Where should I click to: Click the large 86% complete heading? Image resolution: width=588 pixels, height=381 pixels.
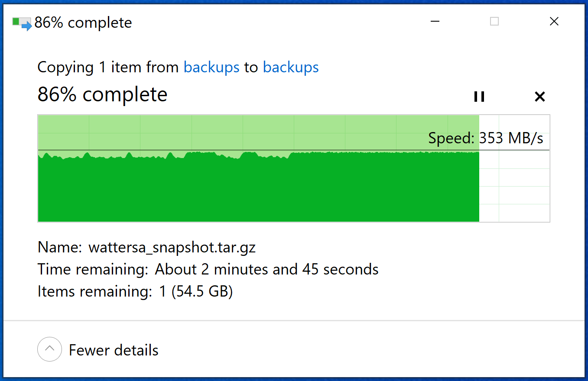(x=102, y=94)
